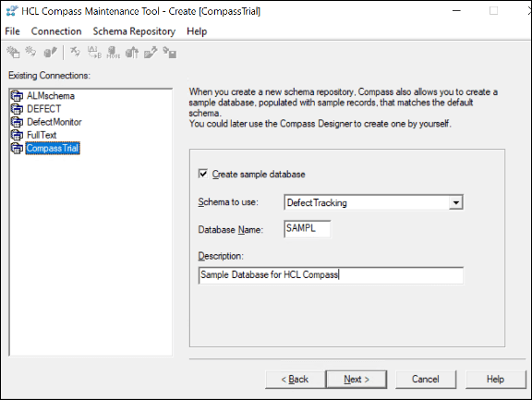Select DefectMonitor connection in list
The image size is (532, 400).
tap(54, 122)
